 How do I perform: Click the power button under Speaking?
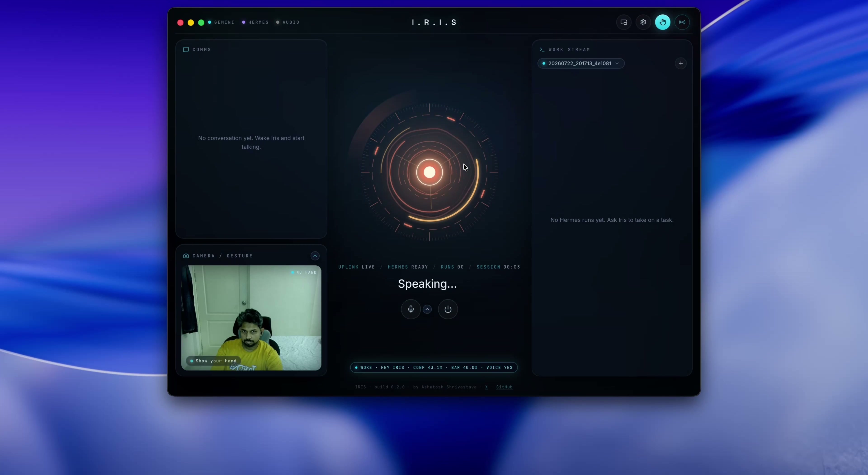click(448, 309)
